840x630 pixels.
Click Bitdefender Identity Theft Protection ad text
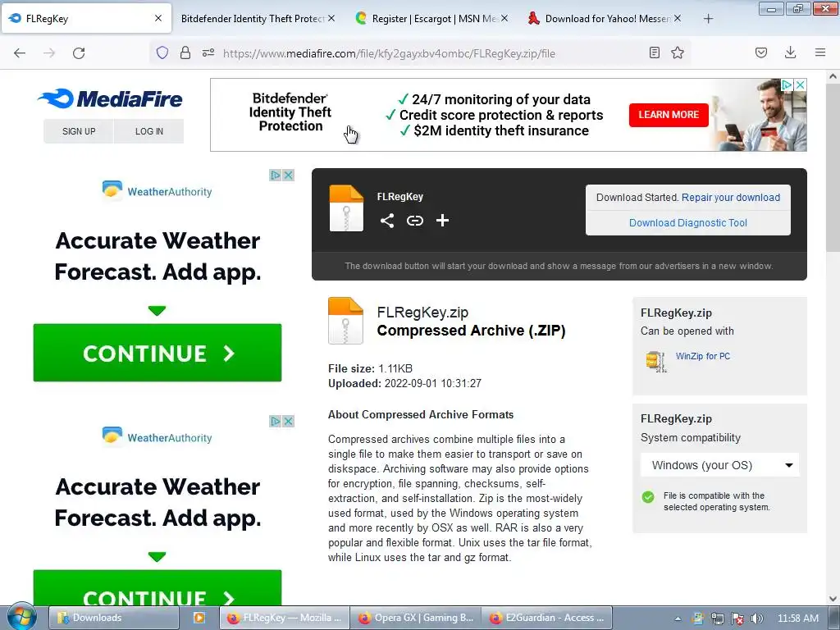(x=290, y=112)
